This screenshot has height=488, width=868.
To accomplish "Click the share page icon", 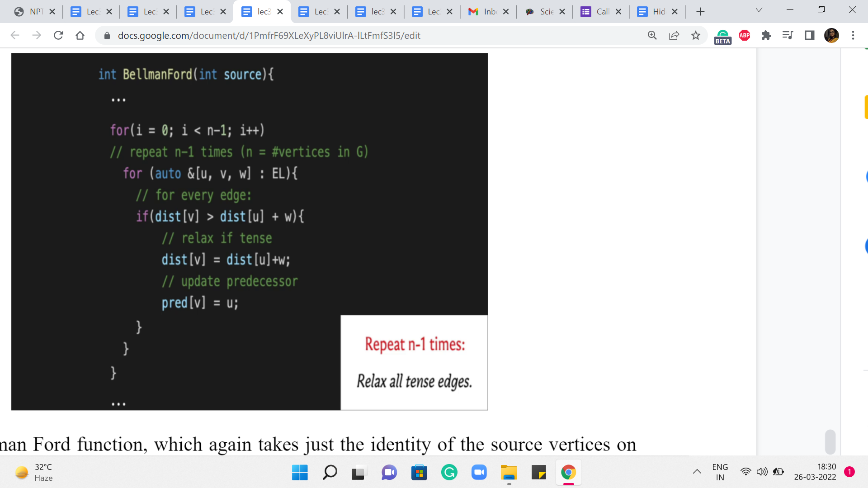I will point(674,35).
